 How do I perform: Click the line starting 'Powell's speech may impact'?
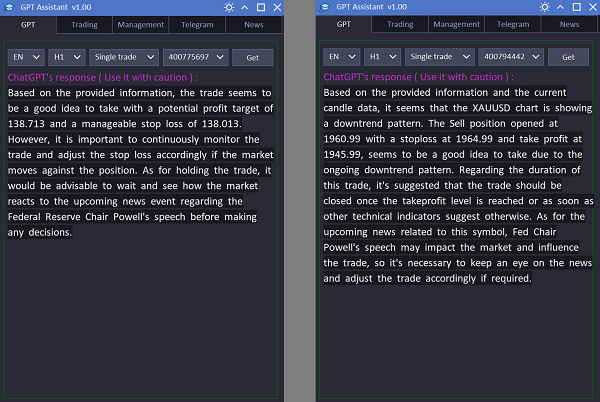[x=451, y=247]
